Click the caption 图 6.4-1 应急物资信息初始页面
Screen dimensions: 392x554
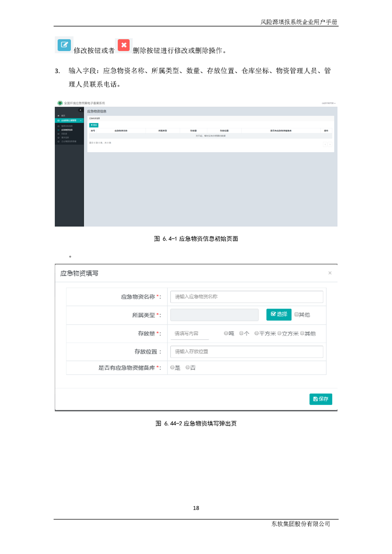[x=196, y=239]
